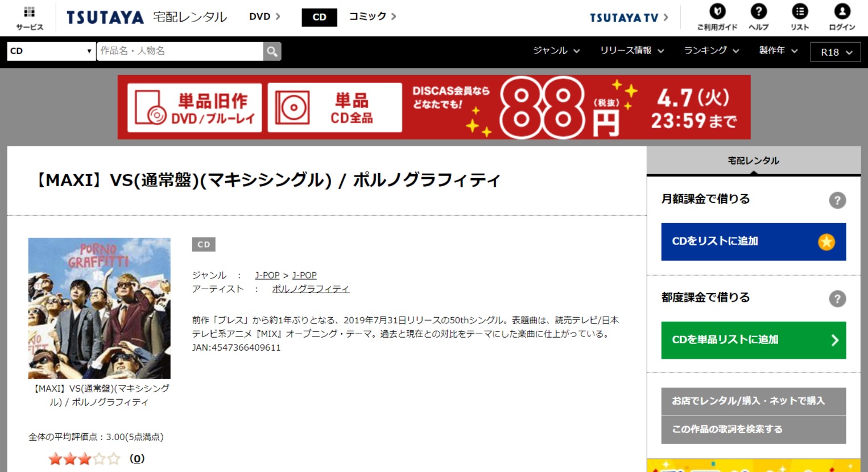
Task: Open help icon beside 月額課金で借りる
Action: [x=837, y=200]
